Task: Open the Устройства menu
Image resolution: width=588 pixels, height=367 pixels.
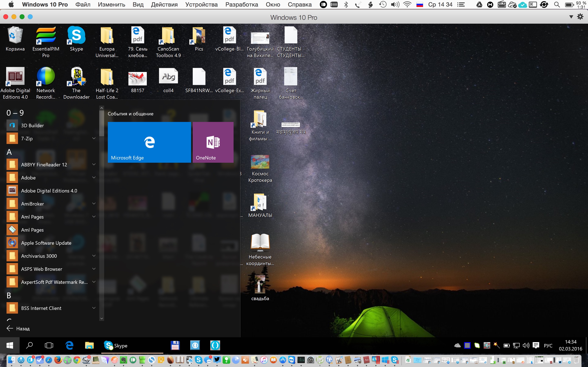Action: point(201,4)
